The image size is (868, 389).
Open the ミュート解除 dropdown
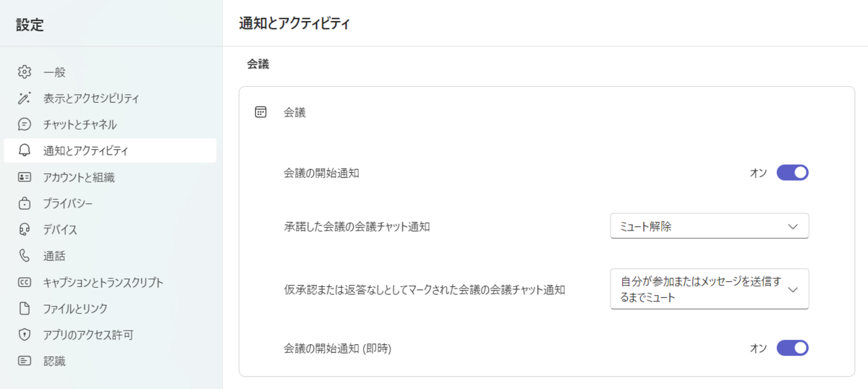pyautogui.click(x=710, y=226)
